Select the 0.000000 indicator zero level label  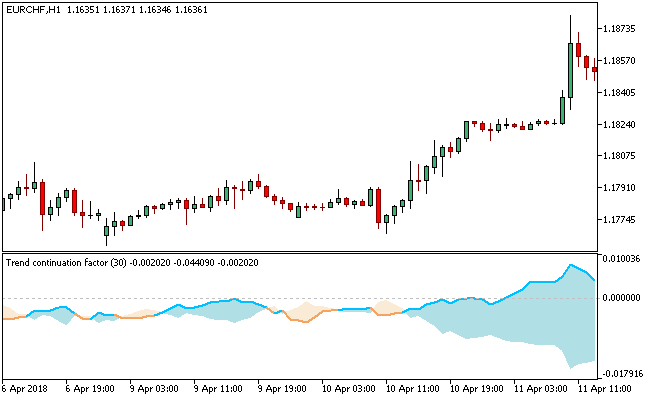click(624, 298)
